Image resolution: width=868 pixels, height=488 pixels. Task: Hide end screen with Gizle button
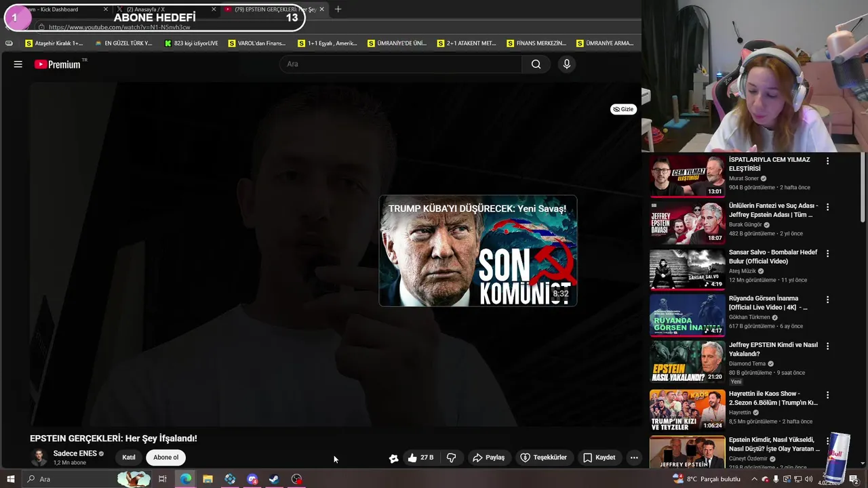pyautogui.click(x=623, y=109)
